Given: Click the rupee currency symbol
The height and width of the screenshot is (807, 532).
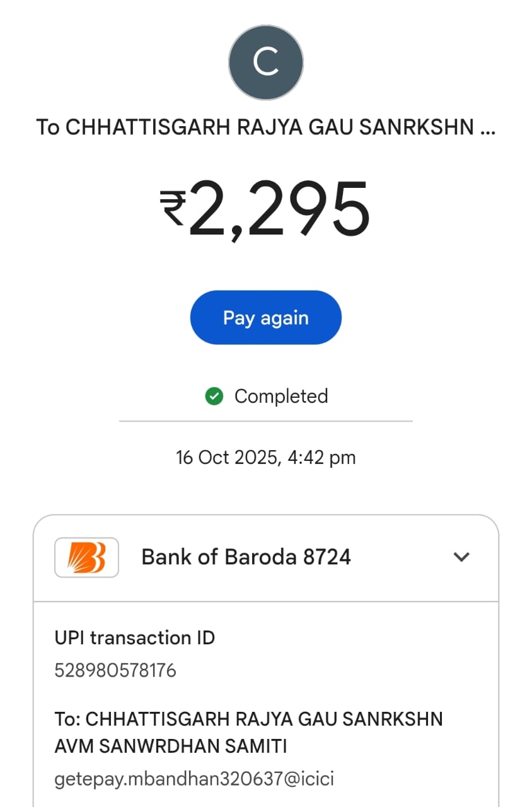Looking at the screenshot, I should click(171, 209).
